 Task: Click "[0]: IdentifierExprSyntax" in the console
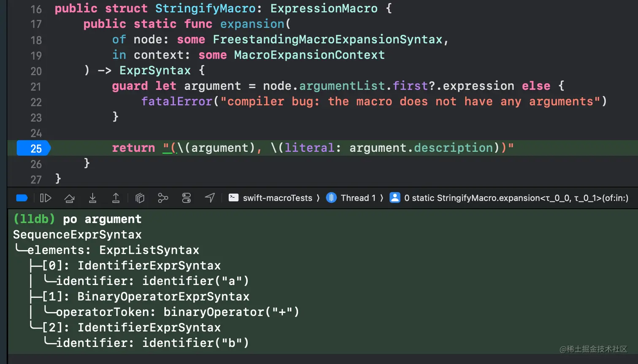tap(131, 266)
